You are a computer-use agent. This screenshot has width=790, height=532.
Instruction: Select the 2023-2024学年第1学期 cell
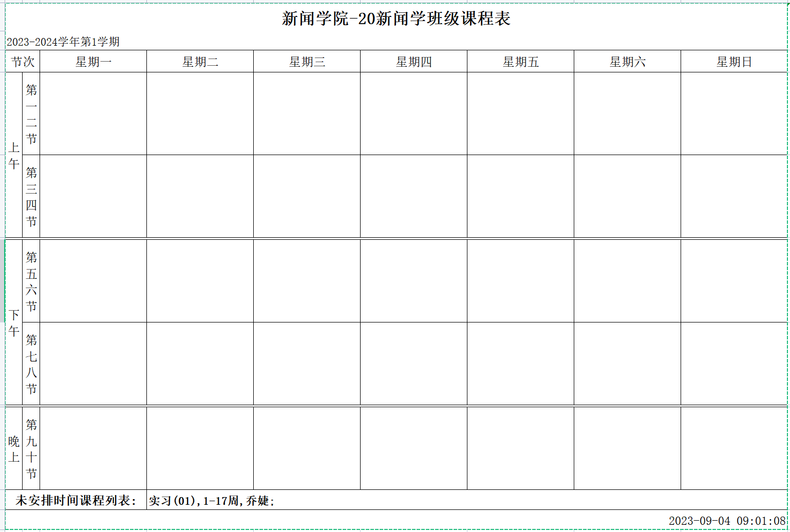63,42
